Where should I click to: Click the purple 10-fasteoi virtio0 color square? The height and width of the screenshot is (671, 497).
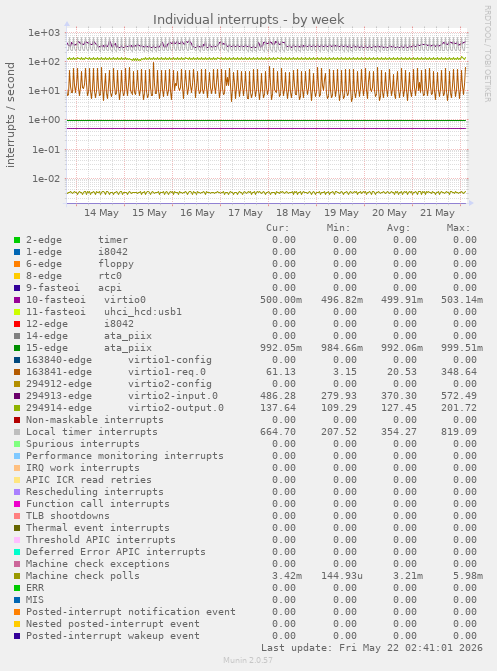click(17, 300)
